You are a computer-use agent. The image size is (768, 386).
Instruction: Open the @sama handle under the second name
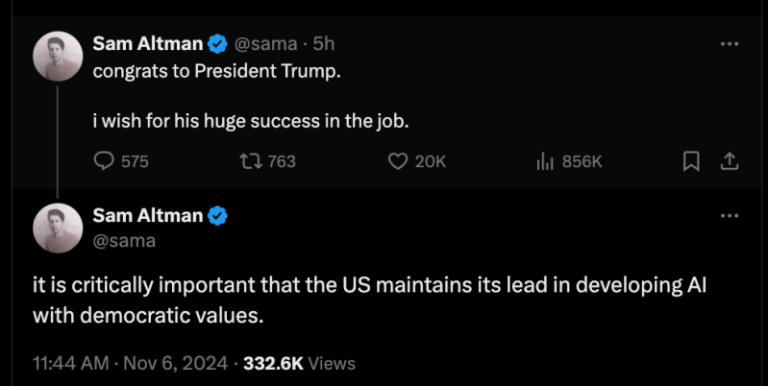tap(124, 241)
